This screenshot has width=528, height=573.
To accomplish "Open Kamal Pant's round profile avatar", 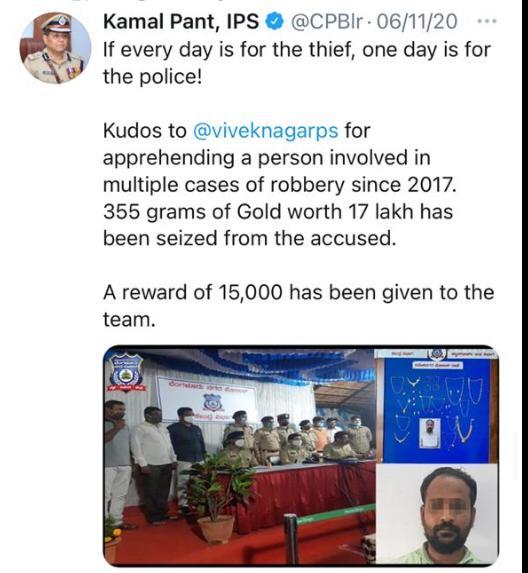I will 55,48.
